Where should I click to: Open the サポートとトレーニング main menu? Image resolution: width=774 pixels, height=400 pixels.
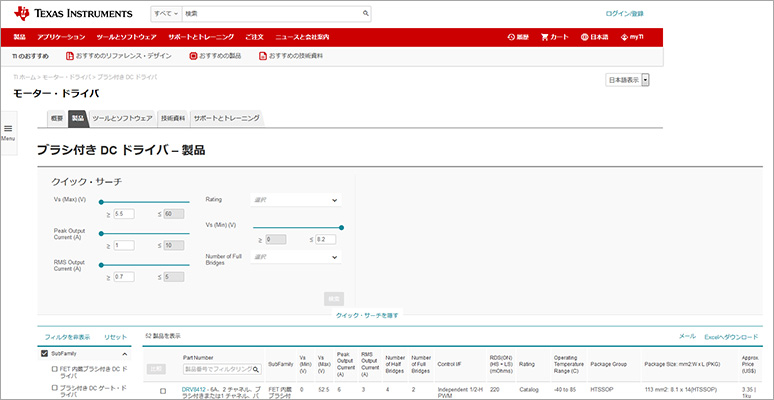pyautogui.click(x=201, y=37)
